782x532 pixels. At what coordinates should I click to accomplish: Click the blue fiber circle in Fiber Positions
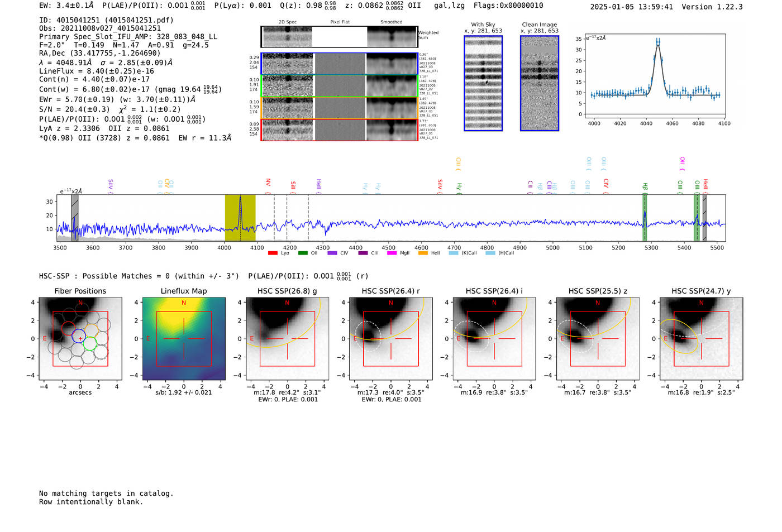tap(79, 336)
